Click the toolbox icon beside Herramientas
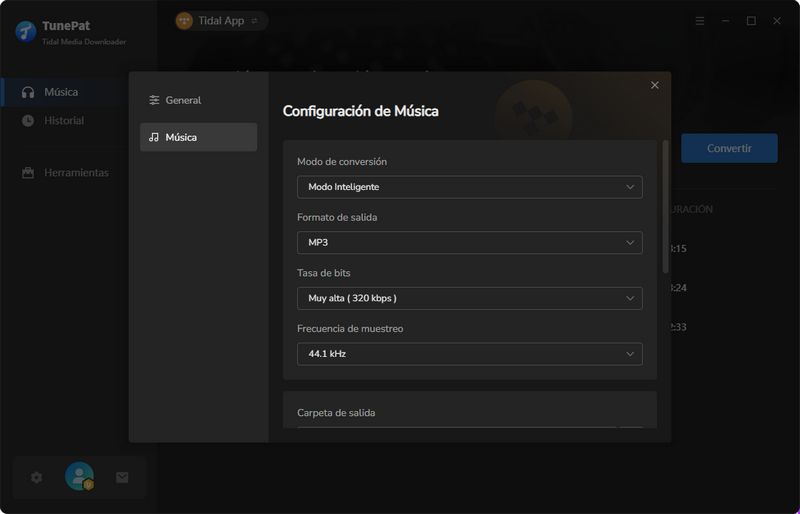The width and height of the screenshot is (800, 514). click(28, 173)
